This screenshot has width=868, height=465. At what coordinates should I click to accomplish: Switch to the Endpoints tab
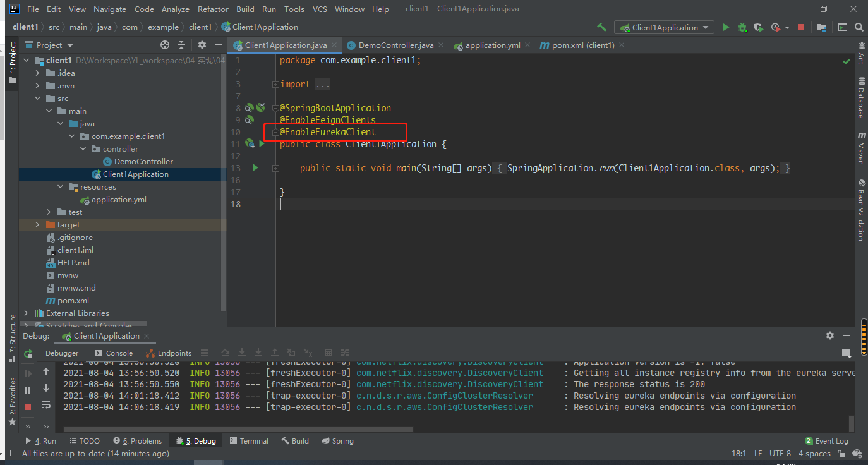[x=169, y=353]
